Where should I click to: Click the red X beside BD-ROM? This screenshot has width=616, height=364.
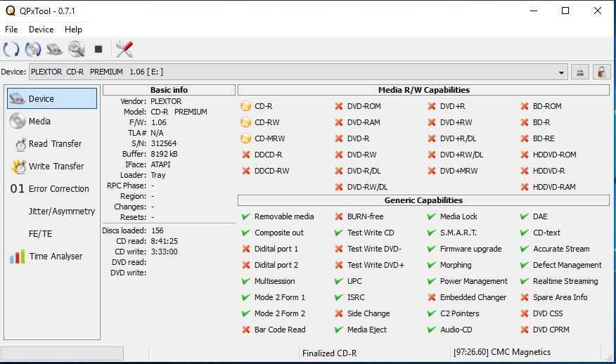coord(524,106)
